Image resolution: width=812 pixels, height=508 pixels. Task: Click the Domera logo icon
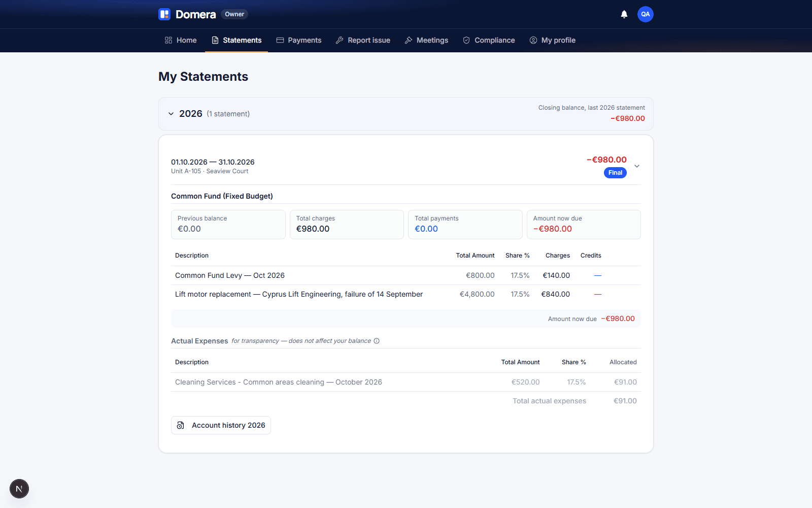164,14
